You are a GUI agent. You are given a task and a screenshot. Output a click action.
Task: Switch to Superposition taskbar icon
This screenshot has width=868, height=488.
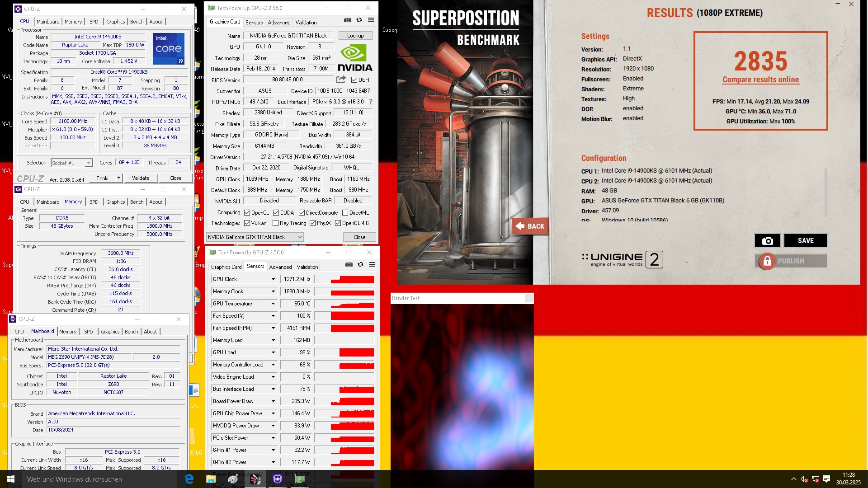[255, 479]
